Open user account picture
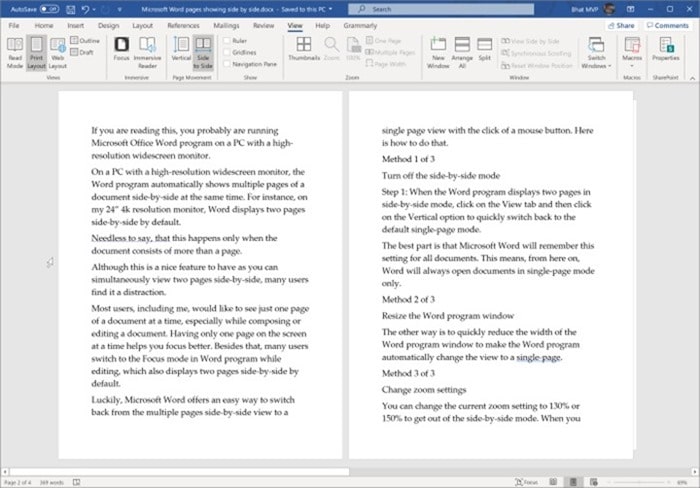This screenshot has height=488, width=700. pos(609,9)
